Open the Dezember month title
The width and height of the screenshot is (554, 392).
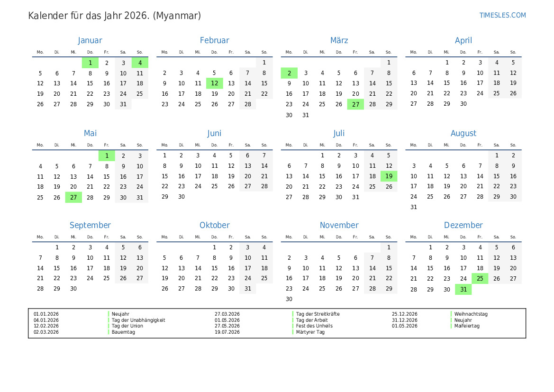463,225
